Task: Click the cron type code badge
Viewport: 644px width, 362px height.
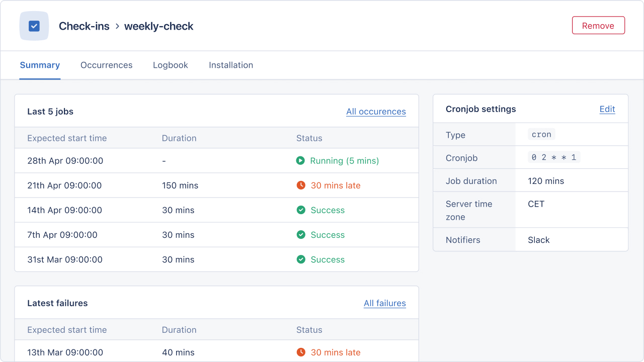Action: tap(541, 135)
